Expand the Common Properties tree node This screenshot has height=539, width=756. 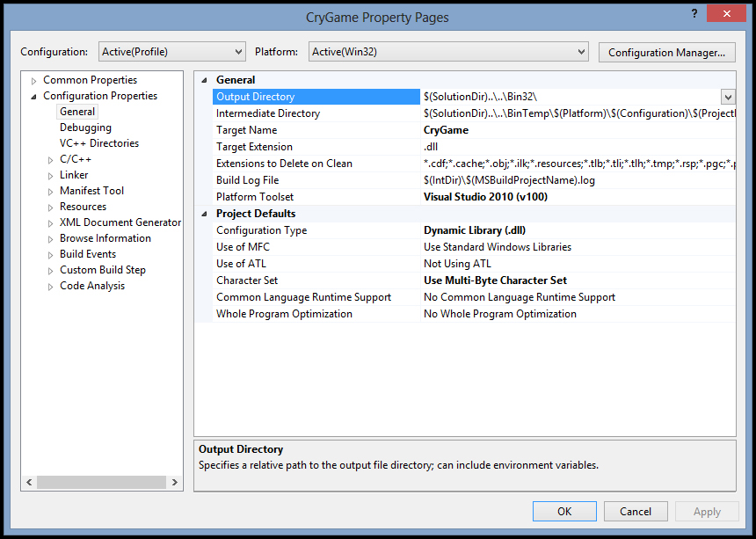[x=33, y=81]
